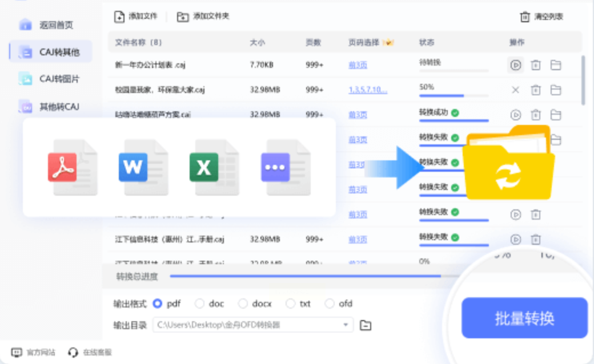The image size is (594, 364).
Task: Click the 转换总进度 progress bar
Action: 315,276
